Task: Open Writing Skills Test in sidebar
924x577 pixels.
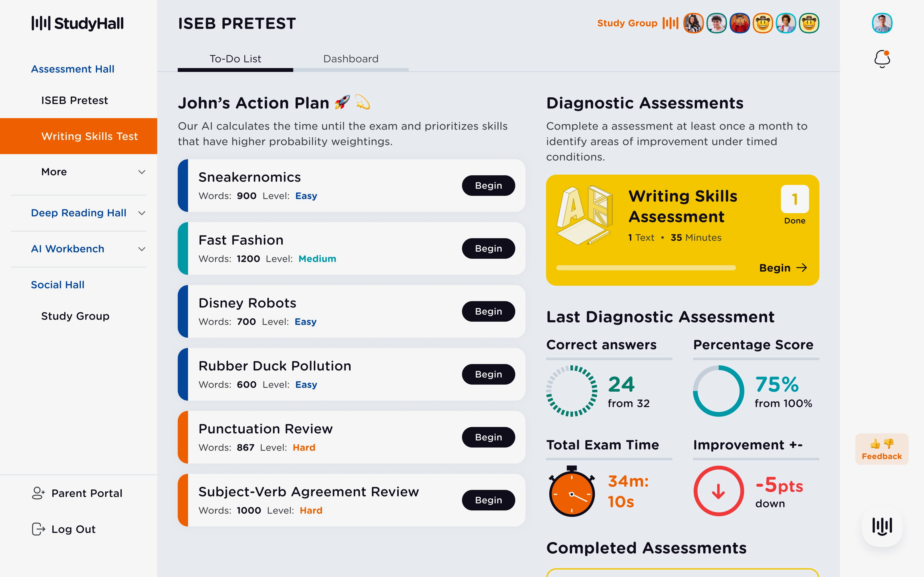Action: coord(89,136)
